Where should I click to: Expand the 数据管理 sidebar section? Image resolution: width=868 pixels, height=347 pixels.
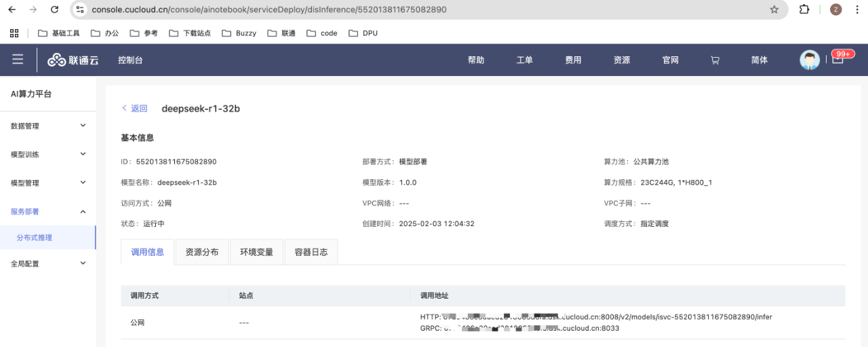click(x=48, y=126)
